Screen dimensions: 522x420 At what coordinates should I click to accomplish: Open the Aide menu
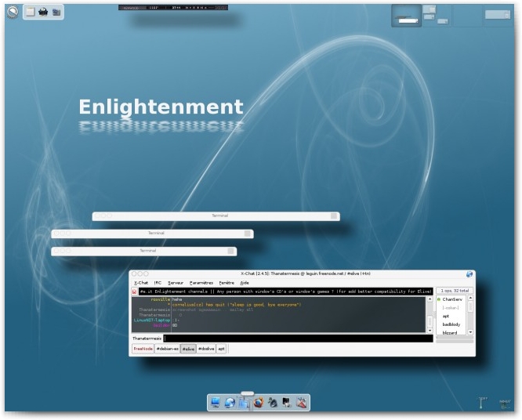click(245, 283)
